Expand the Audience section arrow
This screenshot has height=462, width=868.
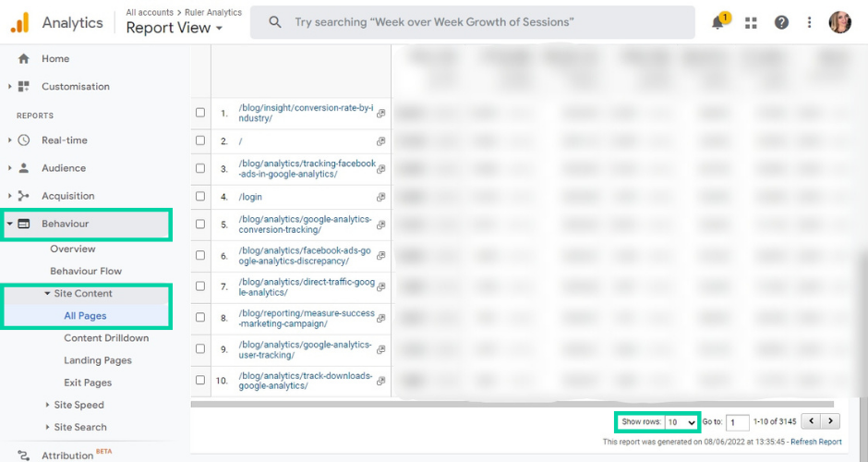coord(9,168)
